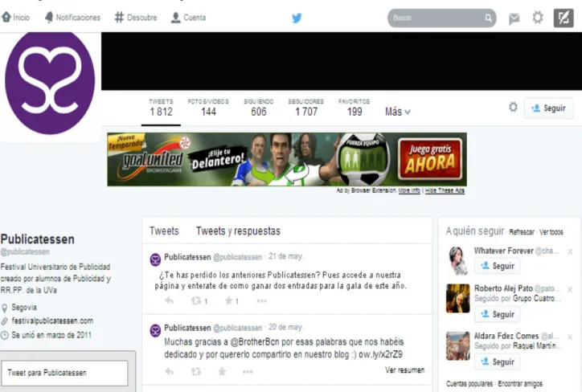582x392 pixels.
Task: Open Publicatessen profile picture
Action: [x=50, y=84]
